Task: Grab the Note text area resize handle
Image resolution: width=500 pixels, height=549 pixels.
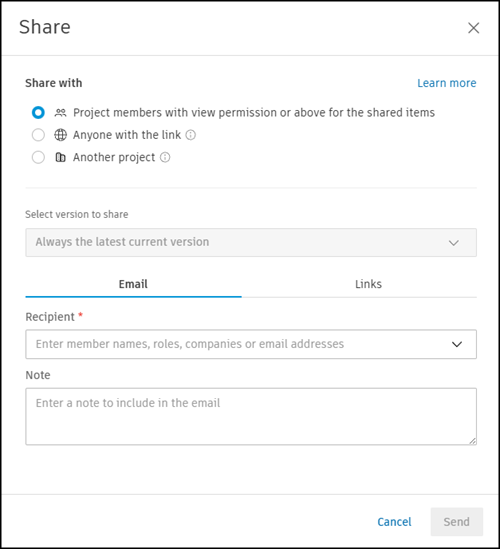Action: 472,441
